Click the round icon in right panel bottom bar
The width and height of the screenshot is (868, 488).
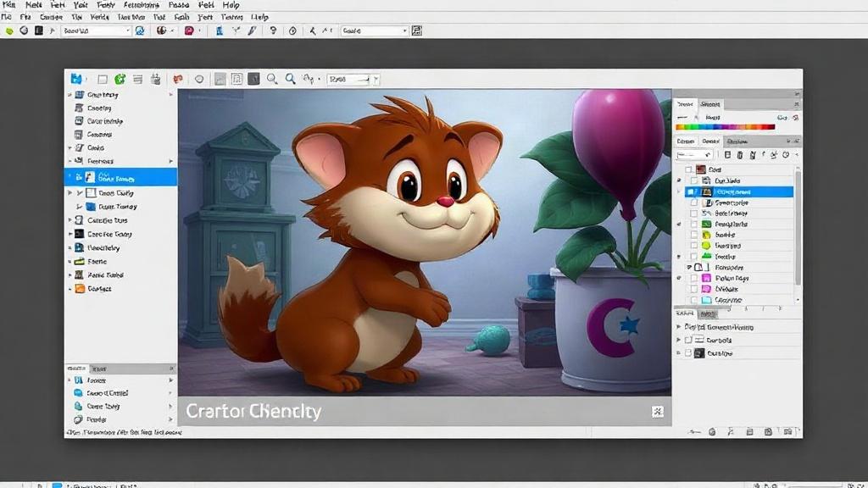[712, 431]
